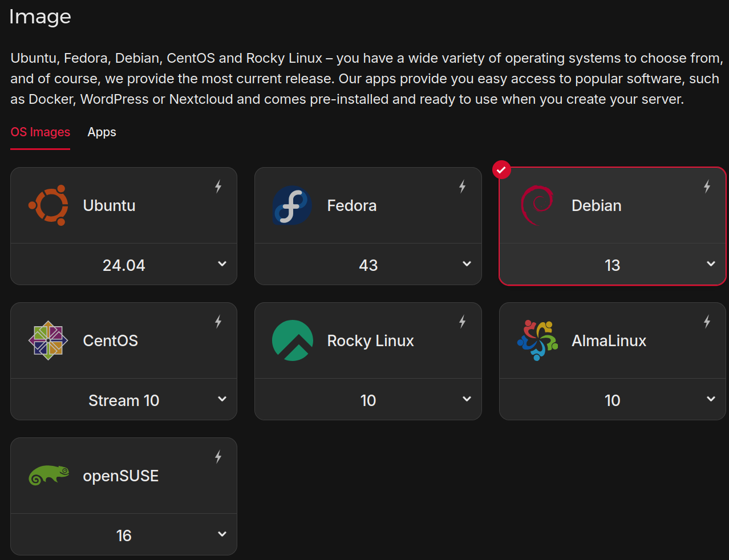Select the openSUSE name label
Screen dimensions: 729x560
121,476
